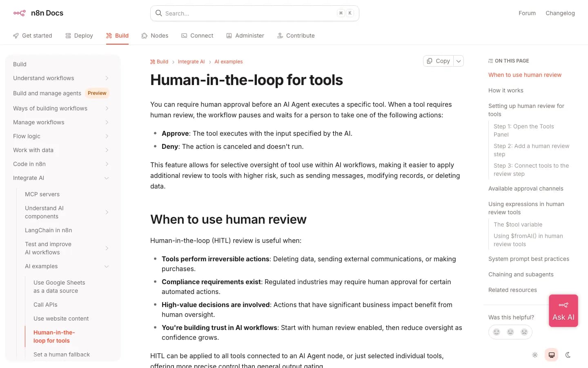588x368 pixels.
Task: Click the sad face feedback icon
Action: 524,332
